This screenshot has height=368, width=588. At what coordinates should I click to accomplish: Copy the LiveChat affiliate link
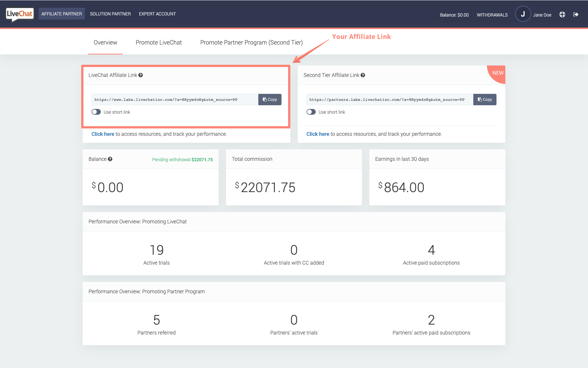(270, 99)
